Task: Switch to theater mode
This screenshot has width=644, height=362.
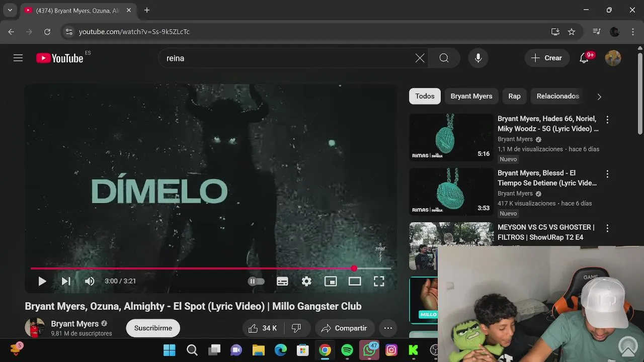Action: pyautogui.click(x=355, y=281)
